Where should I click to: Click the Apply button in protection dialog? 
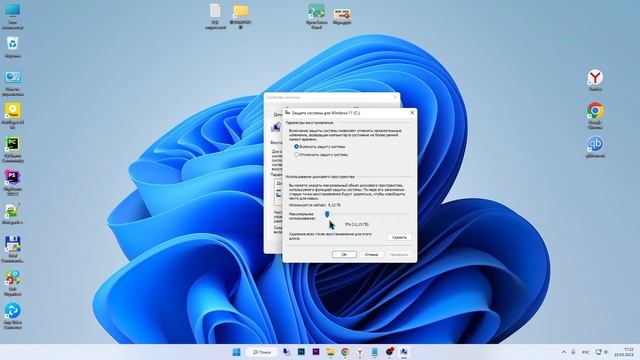(x=399, y=254)
